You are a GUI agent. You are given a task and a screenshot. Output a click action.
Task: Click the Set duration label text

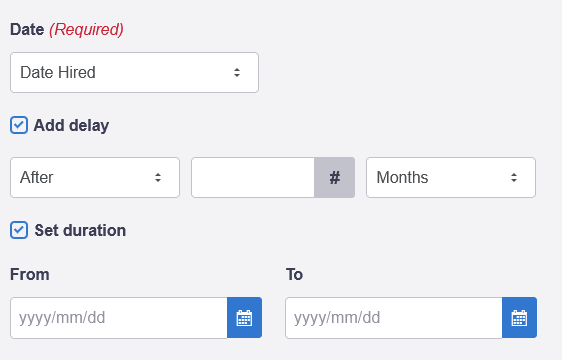coord(80,231)
